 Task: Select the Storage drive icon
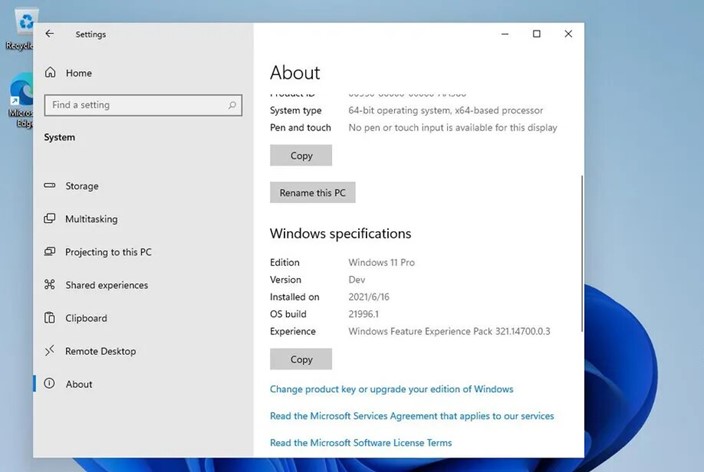(x=49, y=185)
